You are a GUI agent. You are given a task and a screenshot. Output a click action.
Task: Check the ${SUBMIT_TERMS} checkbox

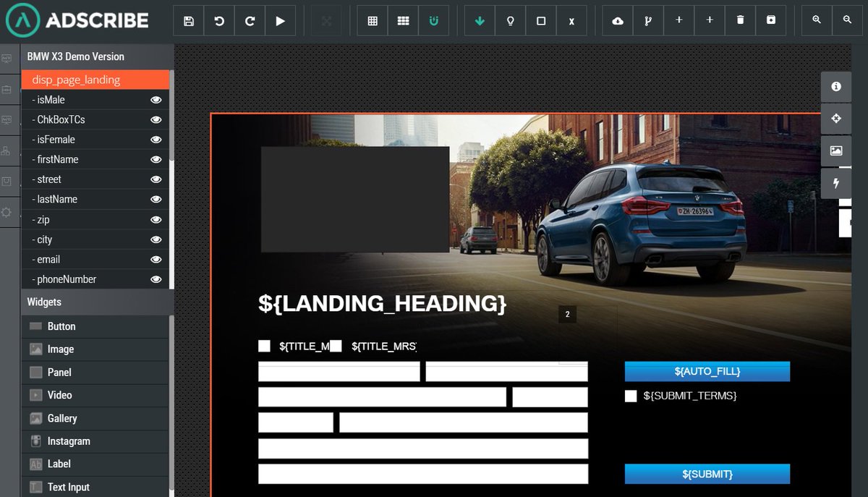(x=631, y=396)
